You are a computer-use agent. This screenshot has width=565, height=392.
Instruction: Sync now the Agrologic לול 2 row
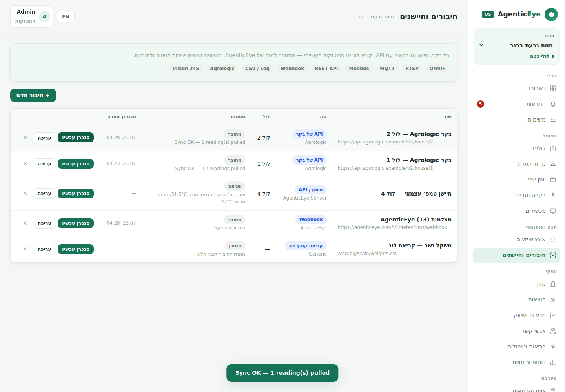pos(76,138)
